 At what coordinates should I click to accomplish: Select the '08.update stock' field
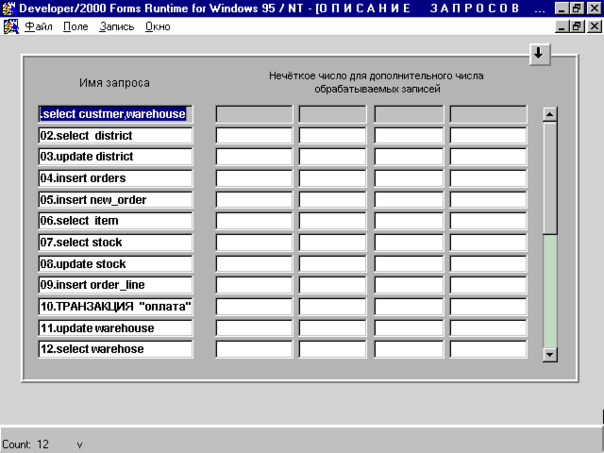[x=116, y=264]
